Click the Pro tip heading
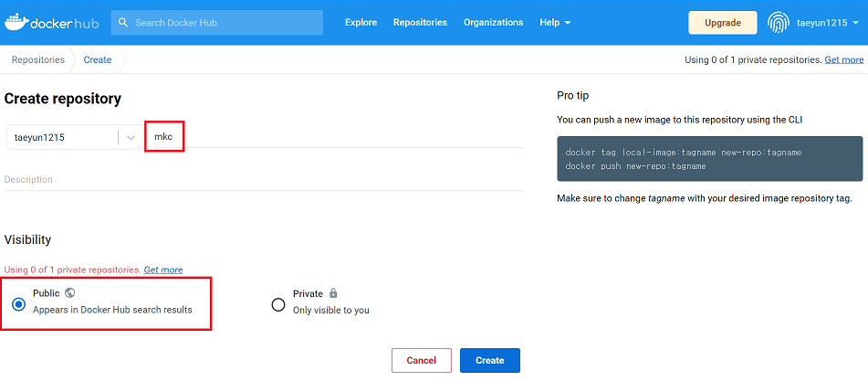 [573, 95]
